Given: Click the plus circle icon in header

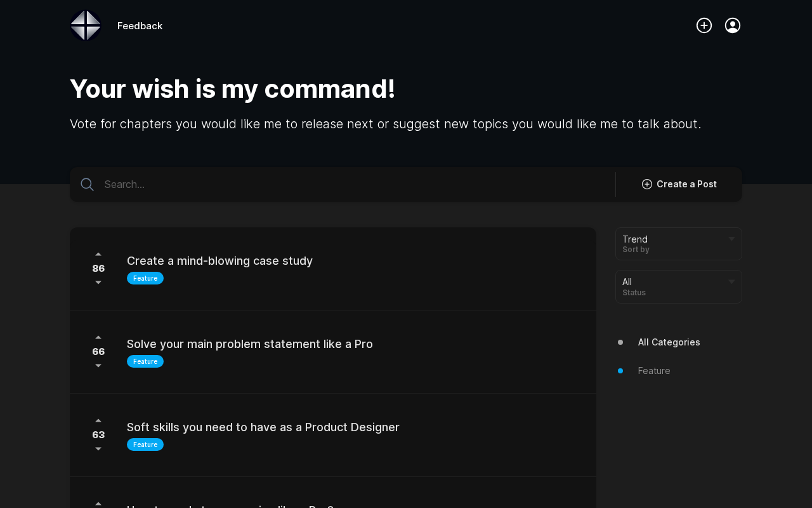Looking at the screenshot, I should tap(704, 25).
